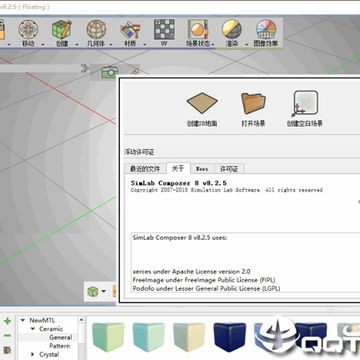
Task: Switch to the 最近的文件 tab
Action: [145, 169]
